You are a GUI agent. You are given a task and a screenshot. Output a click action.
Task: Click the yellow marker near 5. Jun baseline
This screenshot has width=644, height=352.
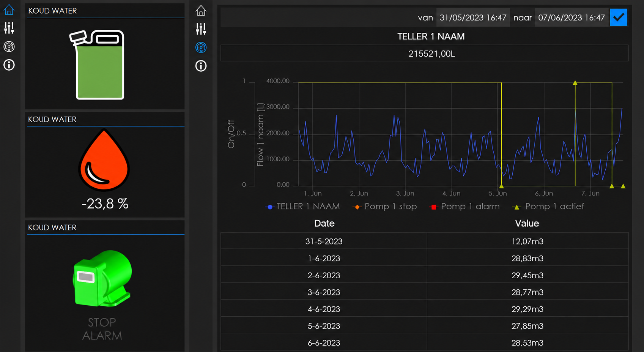pyautogui.click(x=501, y=186)
